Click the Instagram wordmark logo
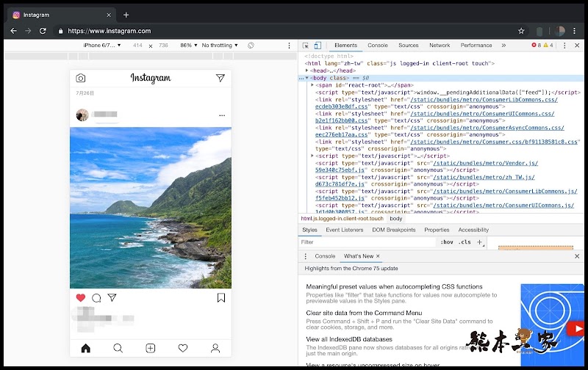Viewport: 588px width, 370px height. click(151, 78)
